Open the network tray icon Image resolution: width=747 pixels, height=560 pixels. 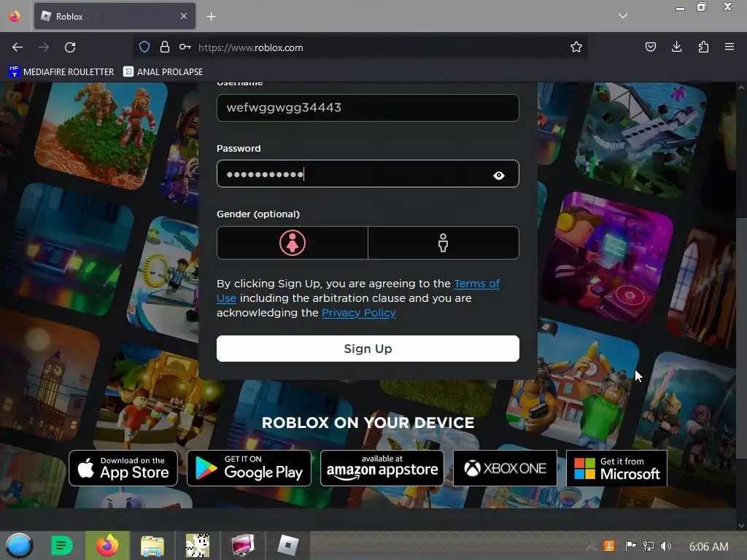tap(649, 546)
